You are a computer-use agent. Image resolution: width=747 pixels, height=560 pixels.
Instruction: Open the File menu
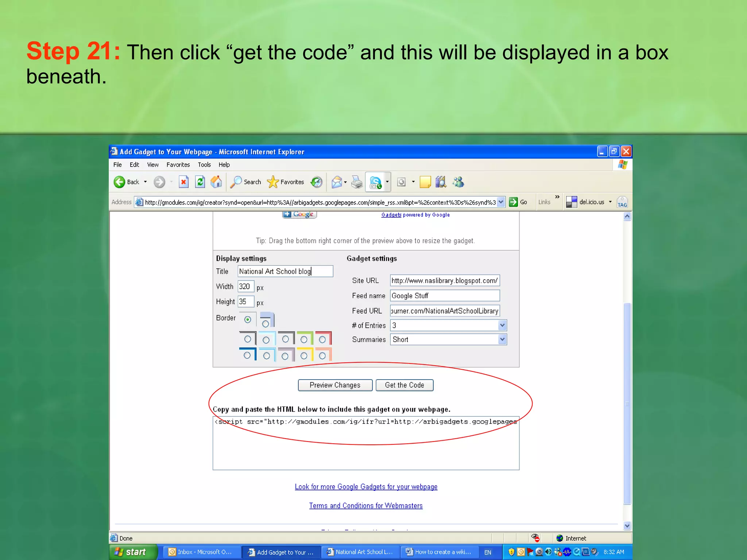117,165
